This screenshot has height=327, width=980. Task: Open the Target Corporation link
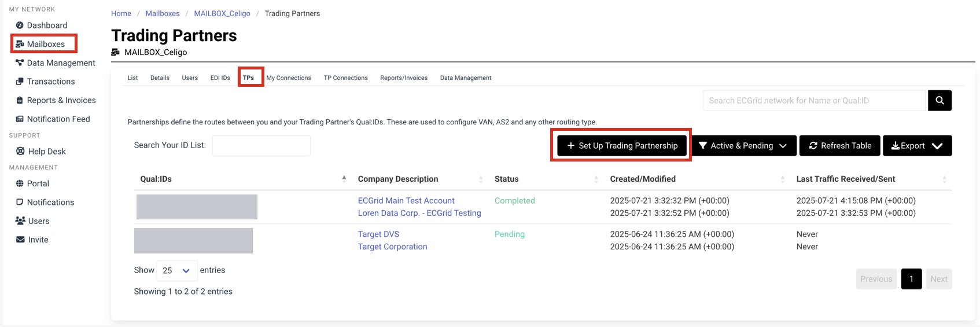tap(392, 247)
